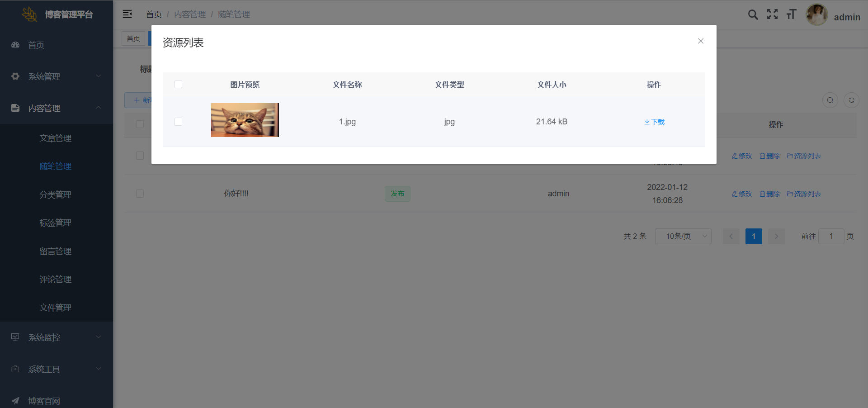The height and width of the screenshot is (408, 868).
Task: Go to 评论管理 menu item
Action: [x=55, y=280]
